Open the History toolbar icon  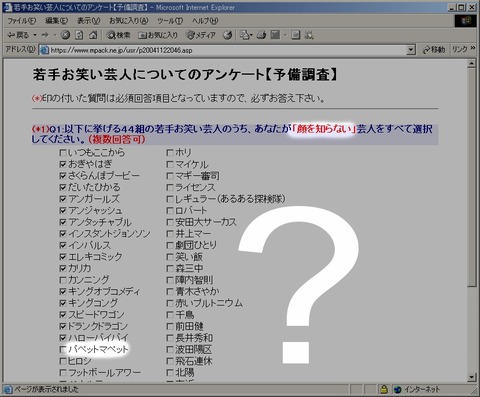coord(228,35)
